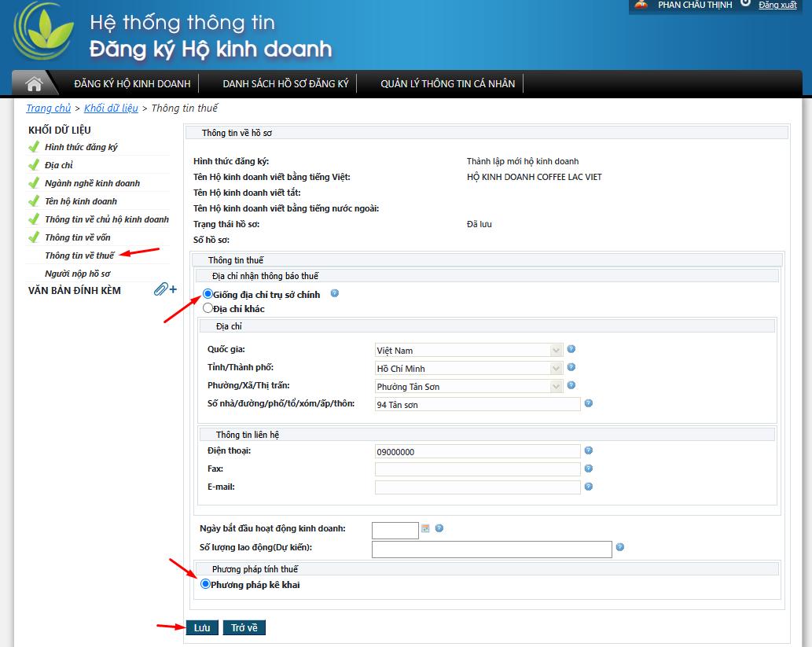The height and width of the screenshot is (647, 812).
Task: Click address field containing 94 Tân sơn
Action: pyautogui.click(x=477, y=405)
